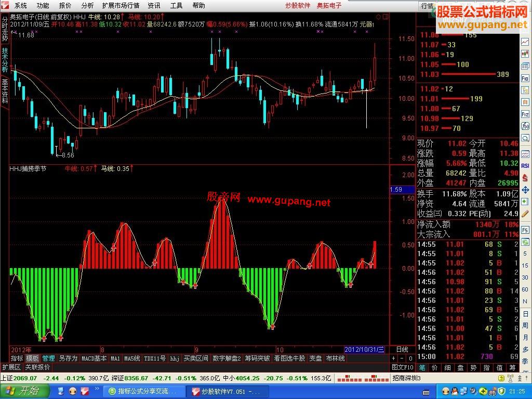The image size is (532, 399).
Task: Open the 工具 menu
Action: (x=177, y=5)
